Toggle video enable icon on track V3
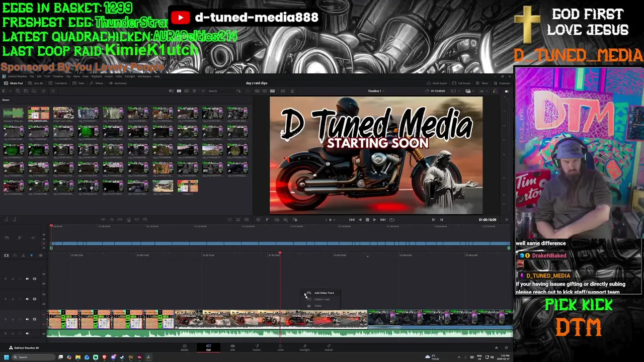 click(x=34, y=279)
